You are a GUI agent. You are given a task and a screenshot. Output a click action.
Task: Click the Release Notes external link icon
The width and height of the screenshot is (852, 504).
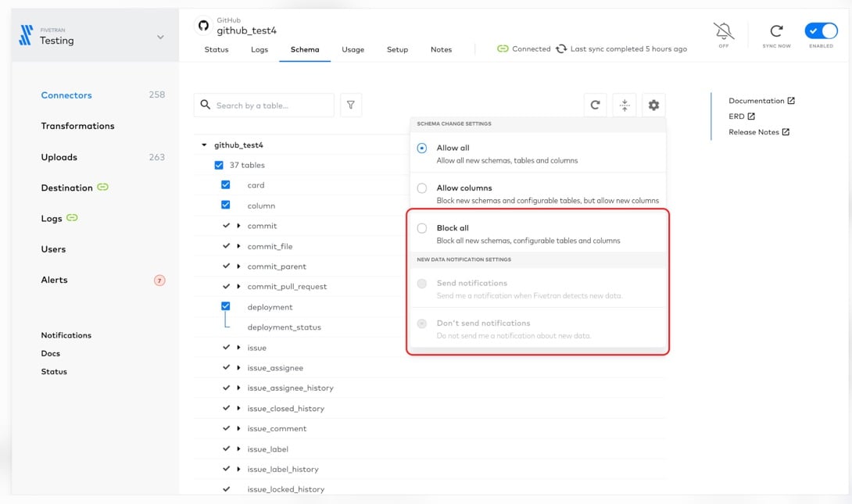[x=786, y=132]
